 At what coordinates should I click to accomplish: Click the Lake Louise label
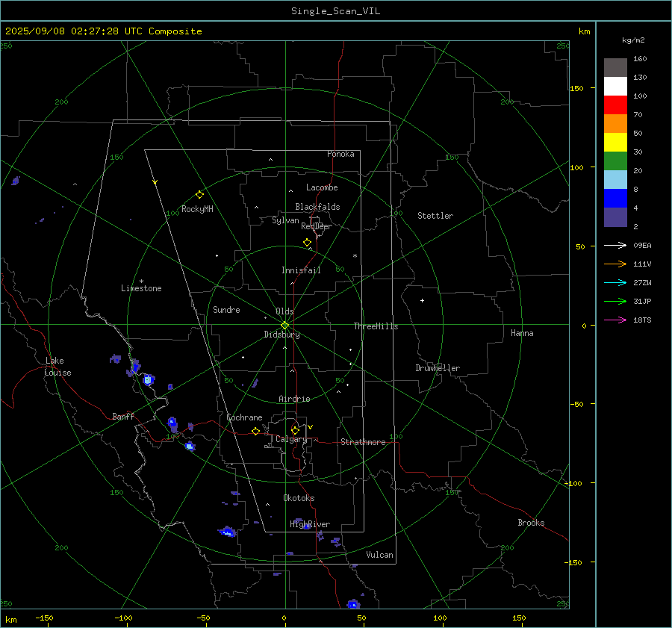pos(57,367)
